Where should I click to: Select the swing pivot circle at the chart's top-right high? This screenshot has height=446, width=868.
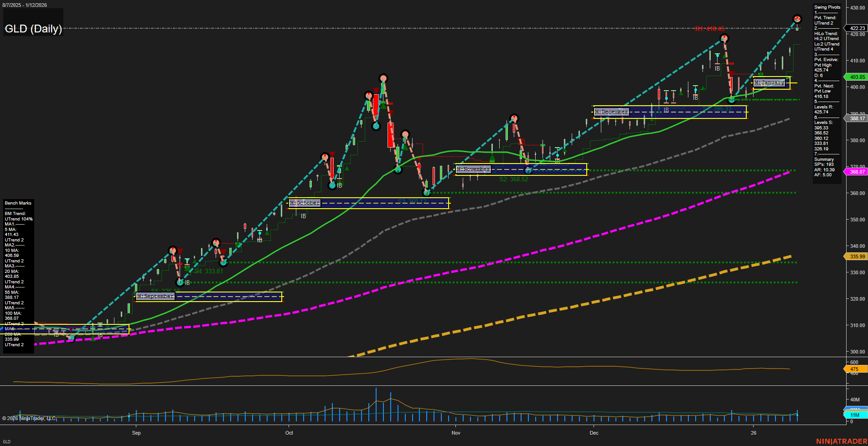(x=798, y=19)
